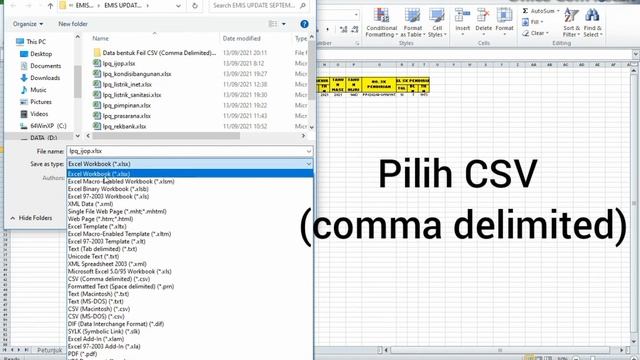Click the refresh icon beside address bar
Screen dimensions: 640x360
tap(195, 6)
